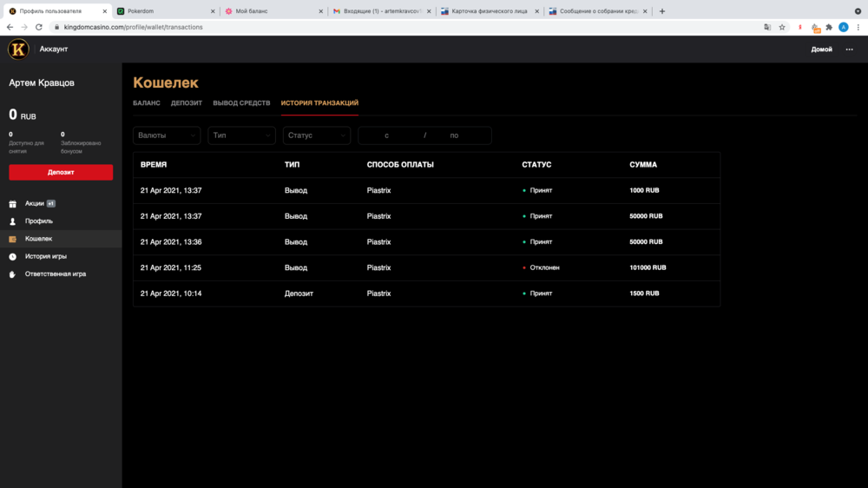Screen dimensions: 868x488
Task: Reload the page with browser refresh icon
Action: coord(39,27)
